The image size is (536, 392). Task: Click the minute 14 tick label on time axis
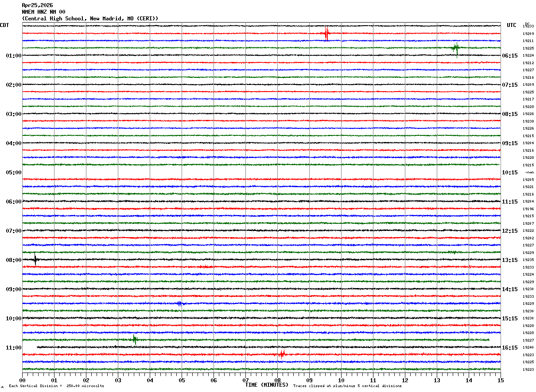pyautogui.click(x=469, y=380)
